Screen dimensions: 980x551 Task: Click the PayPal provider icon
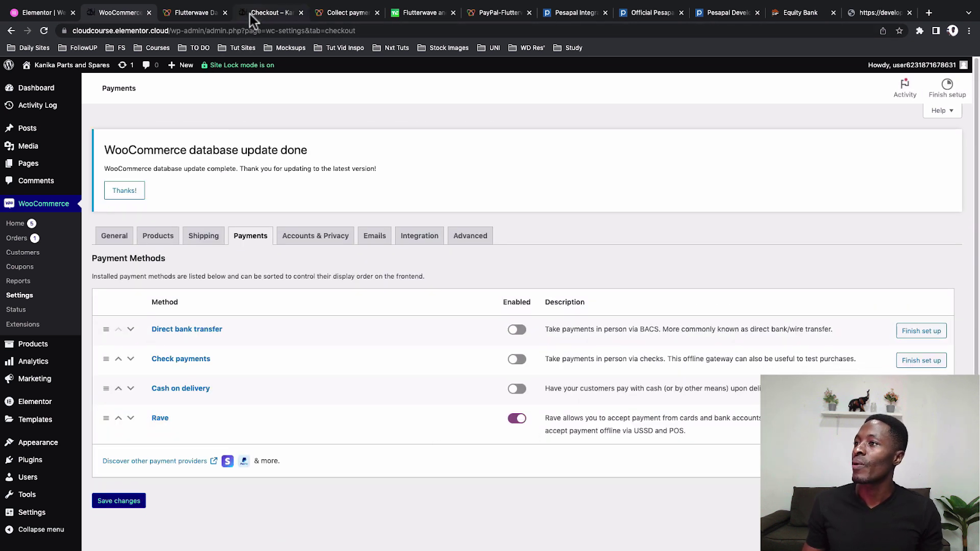point(244,461)
